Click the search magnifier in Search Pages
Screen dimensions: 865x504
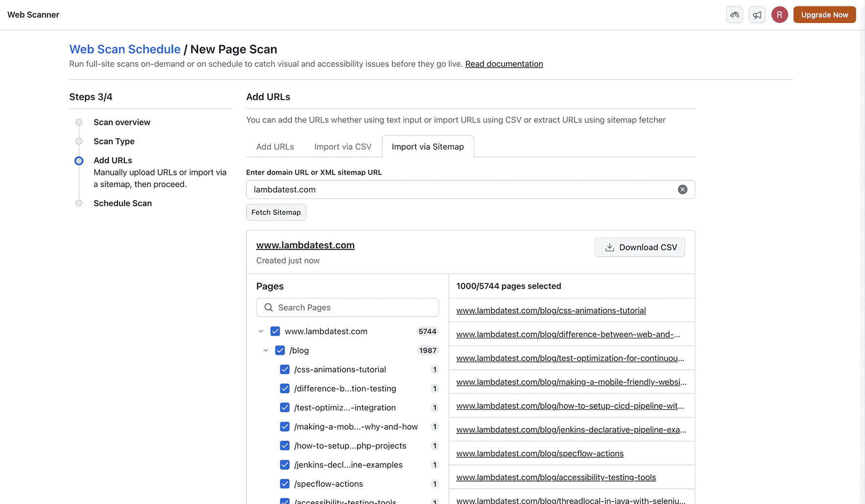tap(268, 307)
